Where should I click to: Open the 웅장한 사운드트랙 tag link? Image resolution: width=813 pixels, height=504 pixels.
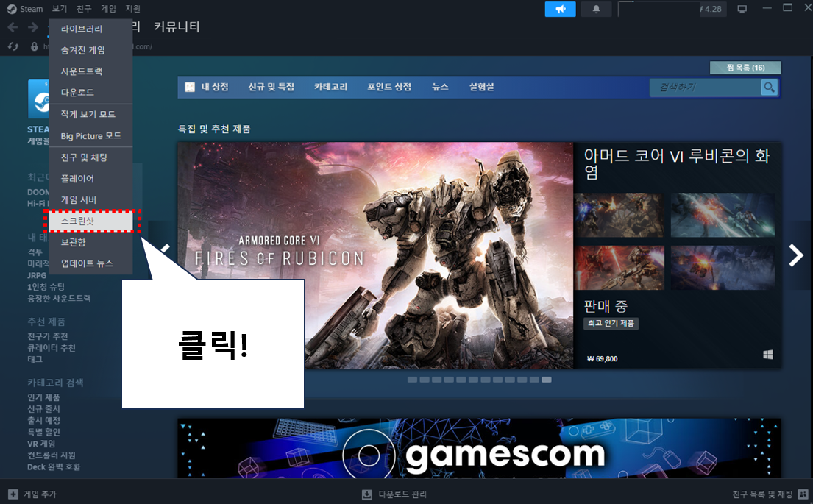pyautogui.click(x=59, y=299)
